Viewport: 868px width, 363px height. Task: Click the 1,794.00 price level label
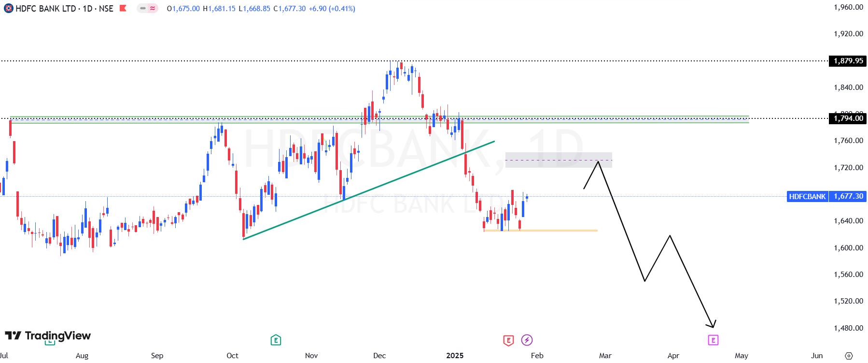[848, 118]
